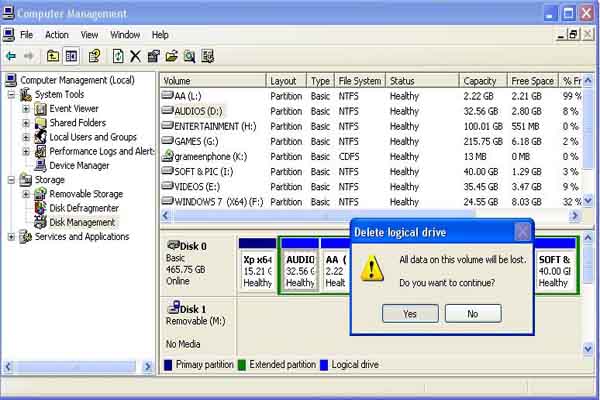Image resolution: width=600 pixels, height=400 pixels.
Task: Confirm deletion by clicking Yes
Action: tap(410, 313)
